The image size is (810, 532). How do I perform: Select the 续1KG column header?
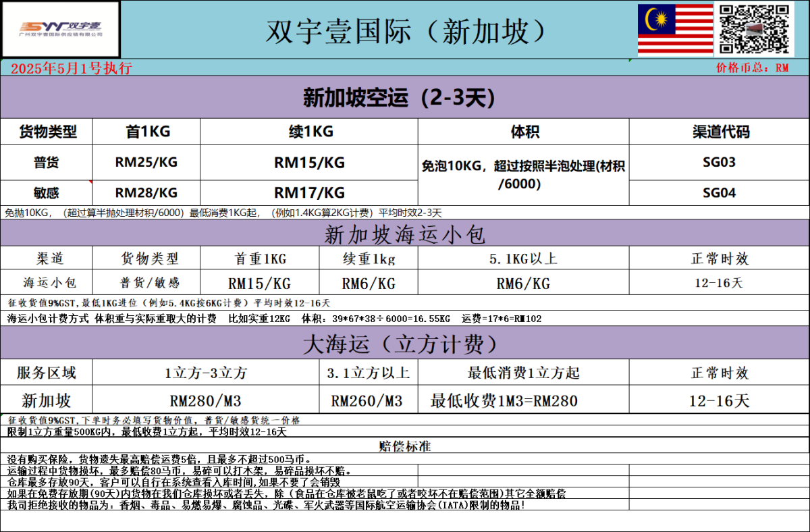[x=309, y=132]
